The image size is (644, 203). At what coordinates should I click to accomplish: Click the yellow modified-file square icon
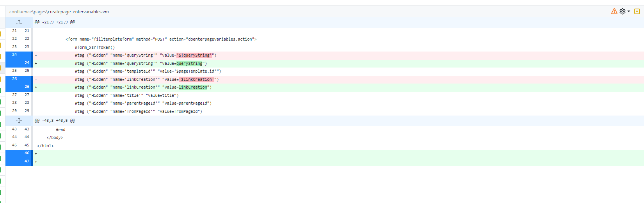tap(637, 11)
